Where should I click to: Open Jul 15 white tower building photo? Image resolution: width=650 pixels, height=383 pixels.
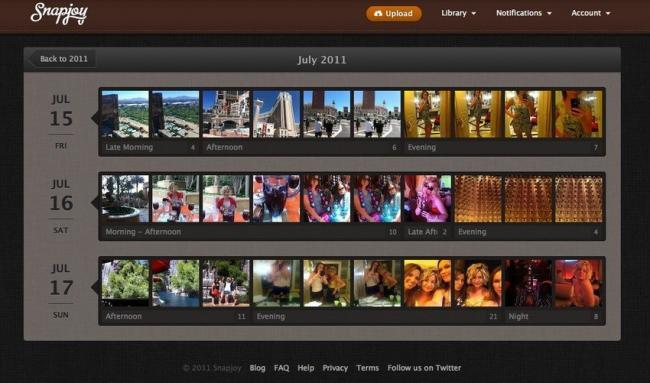point(276,114)
